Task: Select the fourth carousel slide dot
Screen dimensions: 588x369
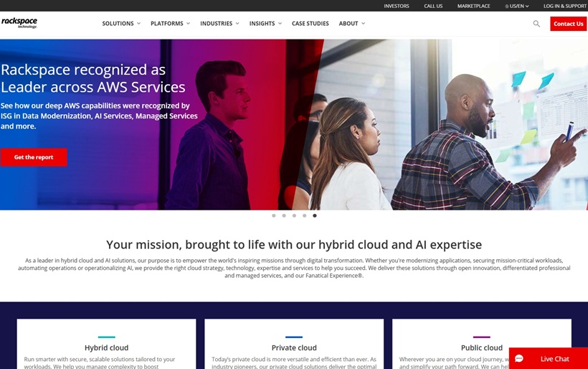Action: point(305,215)
